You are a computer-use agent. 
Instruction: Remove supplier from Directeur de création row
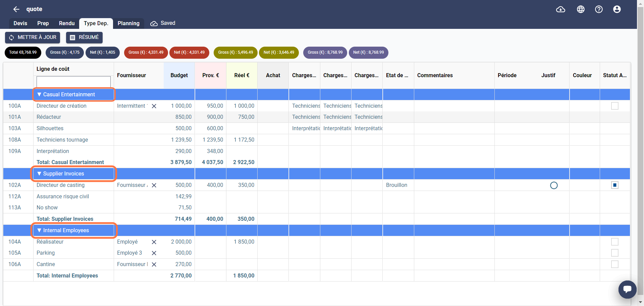click(x=154, y=106)
